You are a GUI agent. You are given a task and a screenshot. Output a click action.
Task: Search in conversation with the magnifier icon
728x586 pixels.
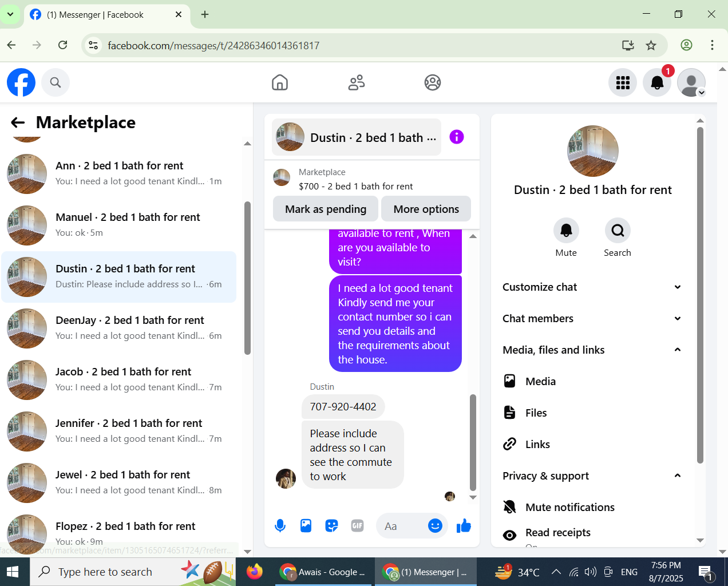point(618,231)
